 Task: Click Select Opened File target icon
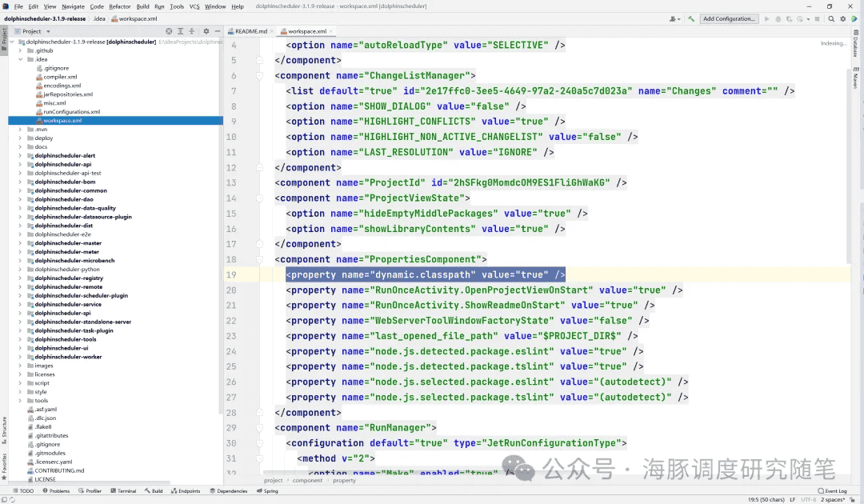169,31
